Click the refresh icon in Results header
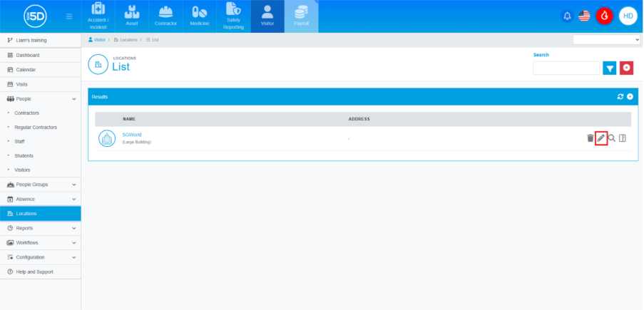644x310 pixels. click(x=620, y=96)
